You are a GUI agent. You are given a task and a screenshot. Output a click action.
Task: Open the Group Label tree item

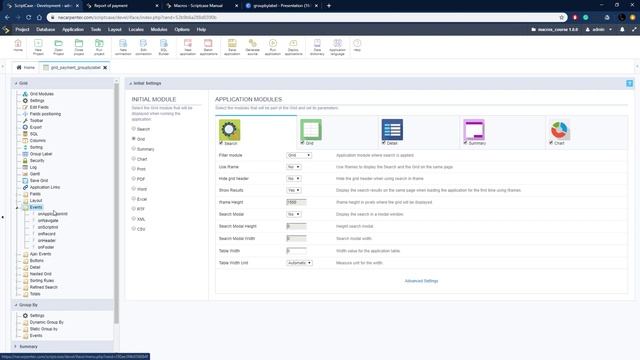41,154
